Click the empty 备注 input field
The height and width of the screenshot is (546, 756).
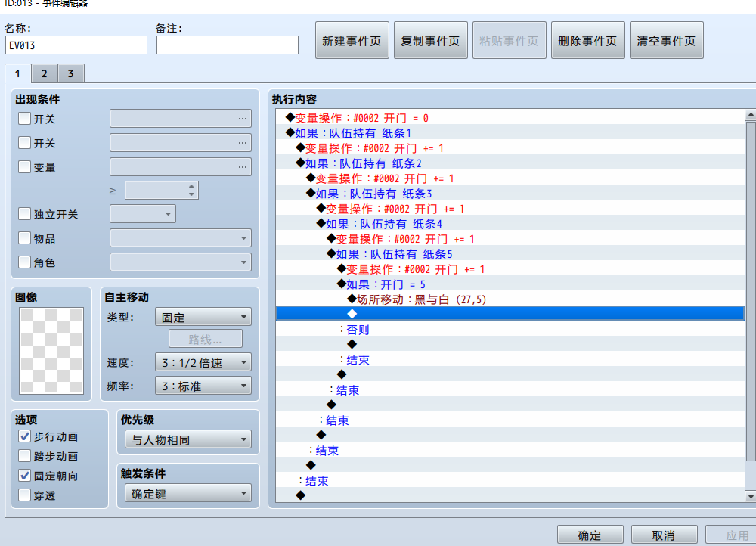pos(227,45)
